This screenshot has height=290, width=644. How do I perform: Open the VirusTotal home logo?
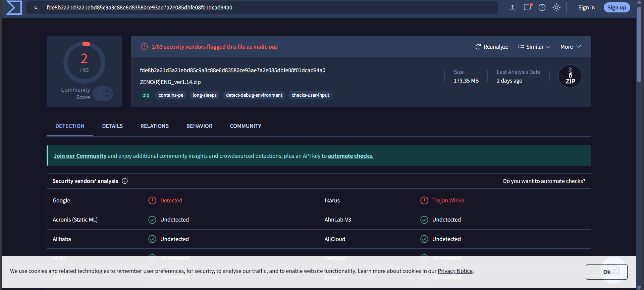[x=14, y=7]
